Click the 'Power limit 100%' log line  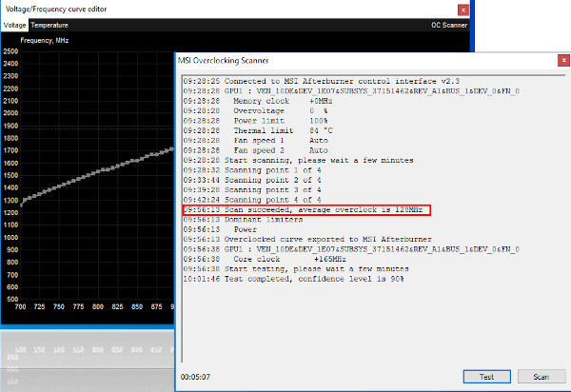tap(255, 121)
